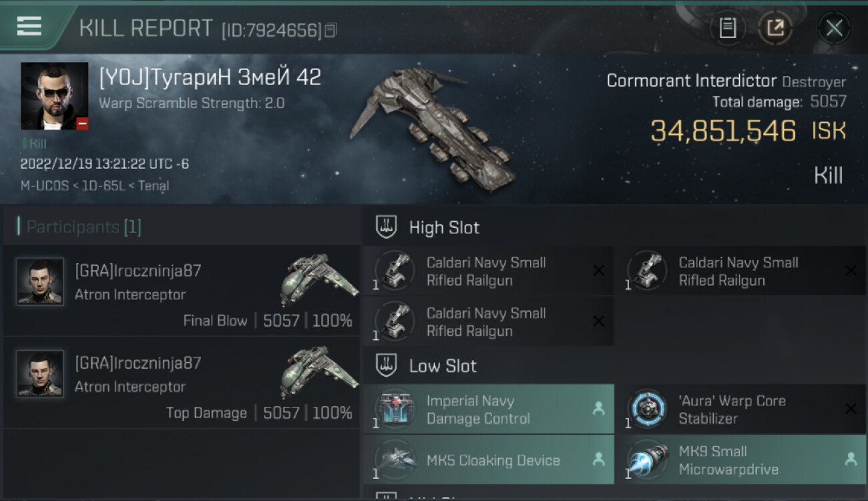Close the kill report window
Image resolution: width=868 pixels, height=501 pixels.
pos(834,28)
